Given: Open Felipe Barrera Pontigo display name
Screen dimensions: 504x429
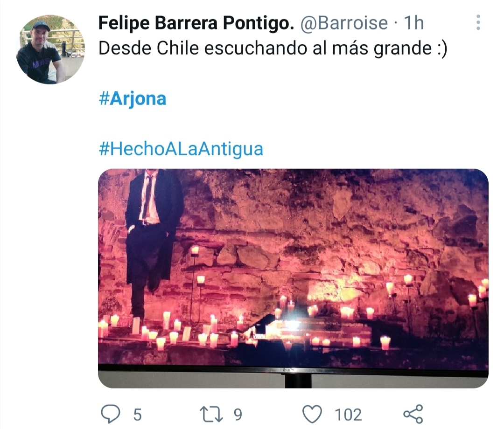Looking at the screenshot, I should click(x=196, y=23).
